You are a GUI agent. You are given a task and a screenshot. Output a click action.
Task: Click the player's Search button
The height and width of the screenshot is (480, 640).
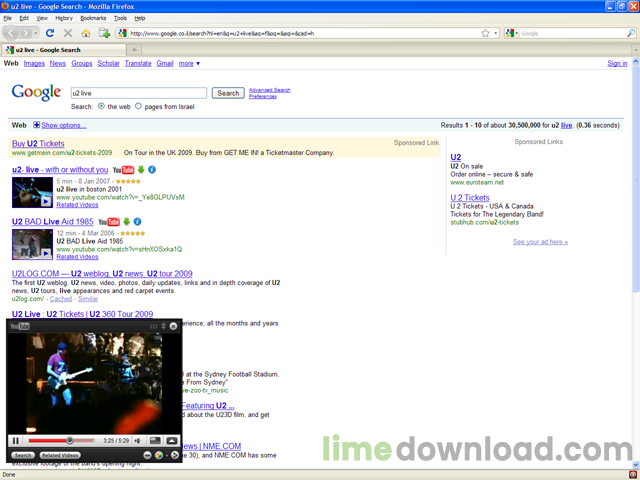pos(23,455)
